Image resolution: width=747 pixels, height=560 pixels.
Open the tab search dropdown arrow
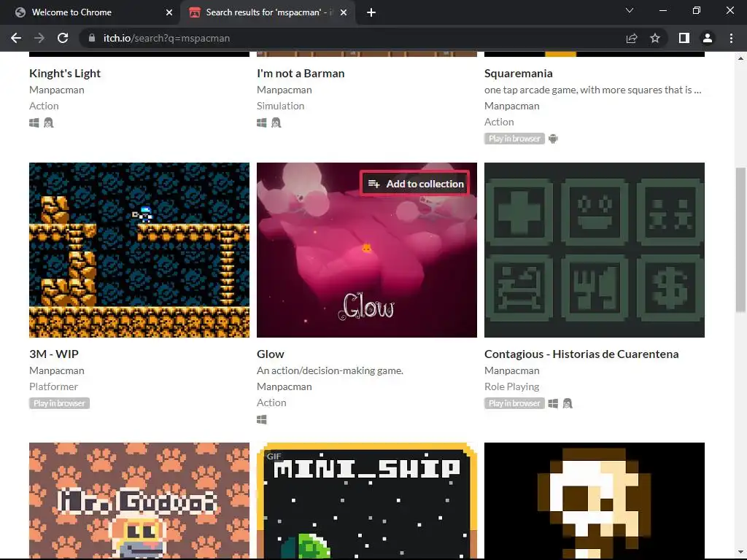[630, 10]
